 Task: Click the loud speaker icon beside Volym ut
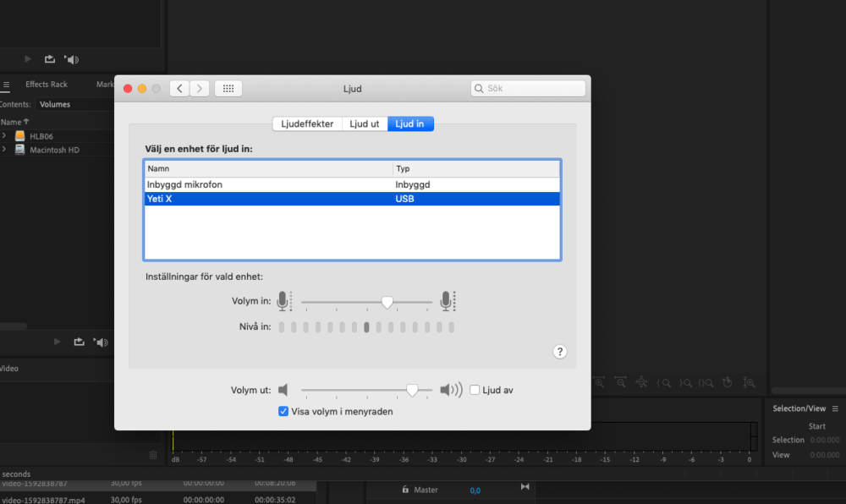[451, 390]
